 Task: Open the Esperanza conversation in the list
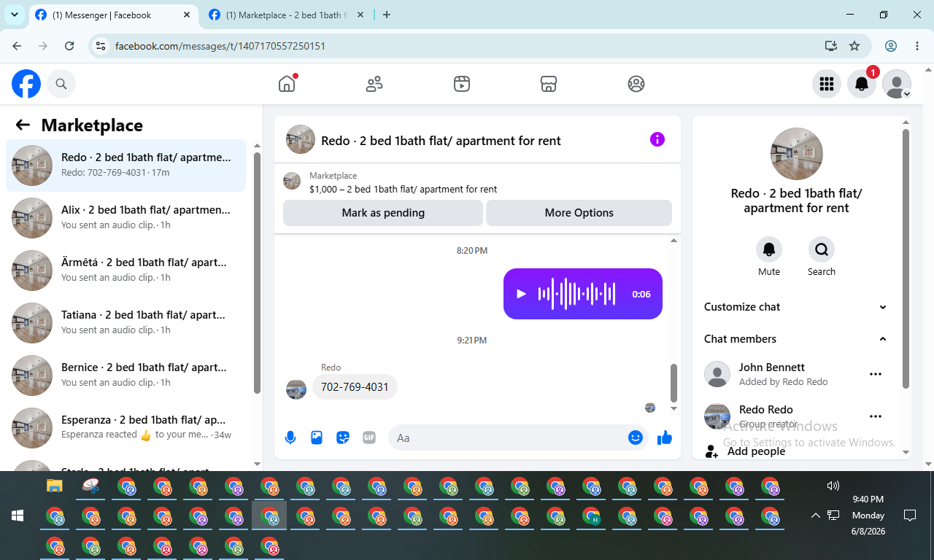(126, 428)
